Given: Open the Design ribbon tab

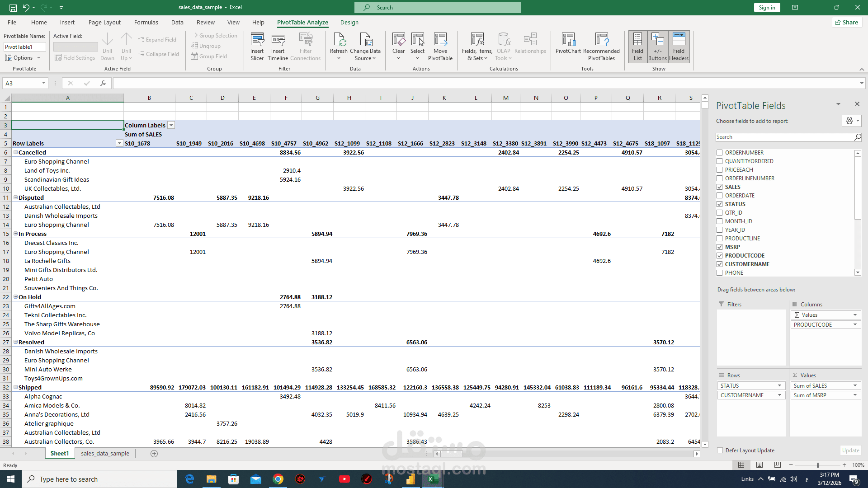Looking at the screenshot, I should pyautogui.click(x=349, y=22).
